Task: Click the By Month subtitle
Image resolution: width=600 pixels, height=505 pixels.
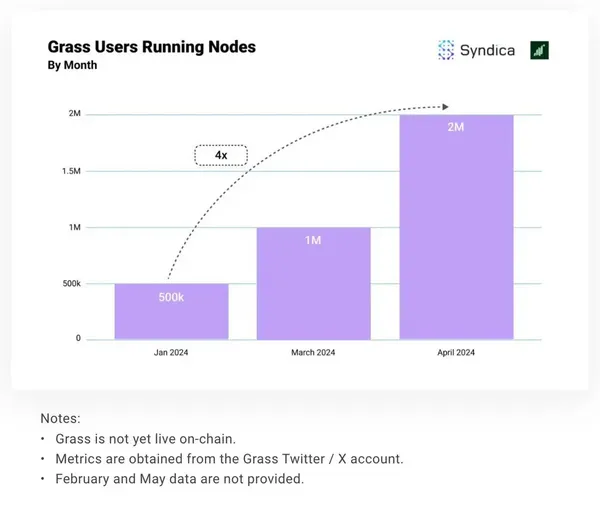Action: pyautogui.click(x=72, y=66)
